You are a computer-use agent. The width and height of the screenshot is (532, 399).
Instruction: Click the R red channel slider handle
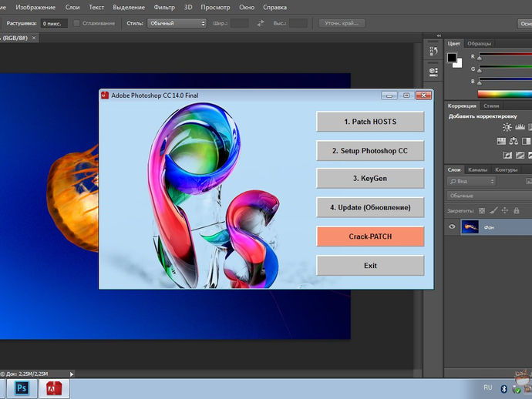coord(480,58)
